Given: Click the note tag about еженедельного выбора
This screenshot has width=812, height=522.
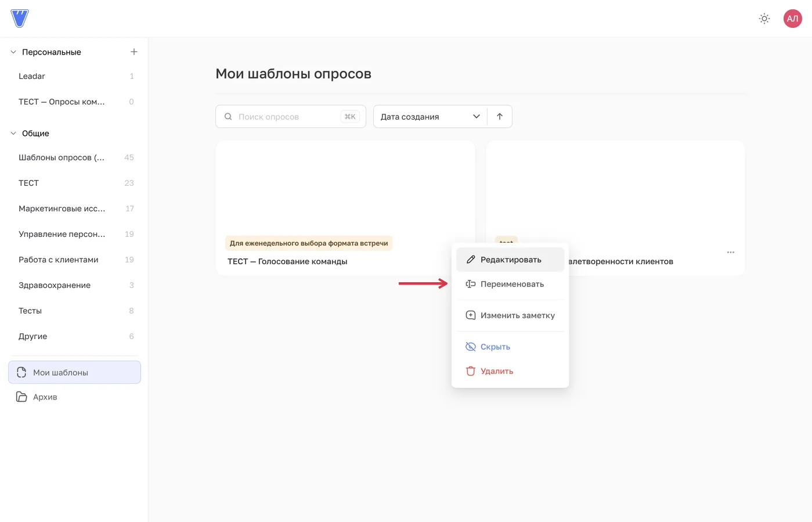Looking at the screenshot, I should click(309, 243).
